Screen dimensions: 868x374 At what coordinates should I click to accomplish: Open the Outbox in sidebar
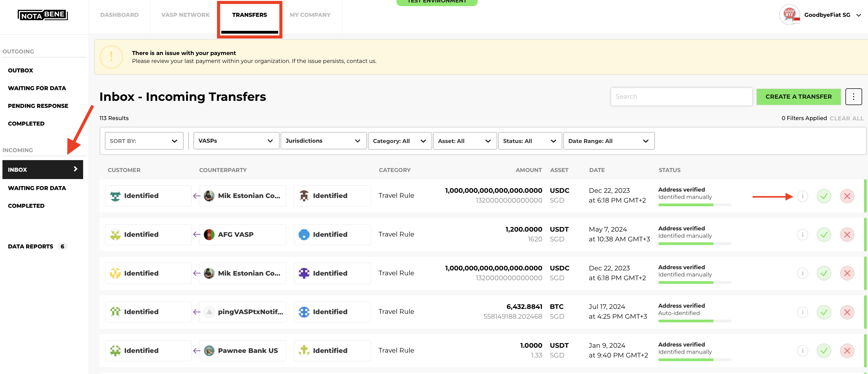[x=20, y=70]
